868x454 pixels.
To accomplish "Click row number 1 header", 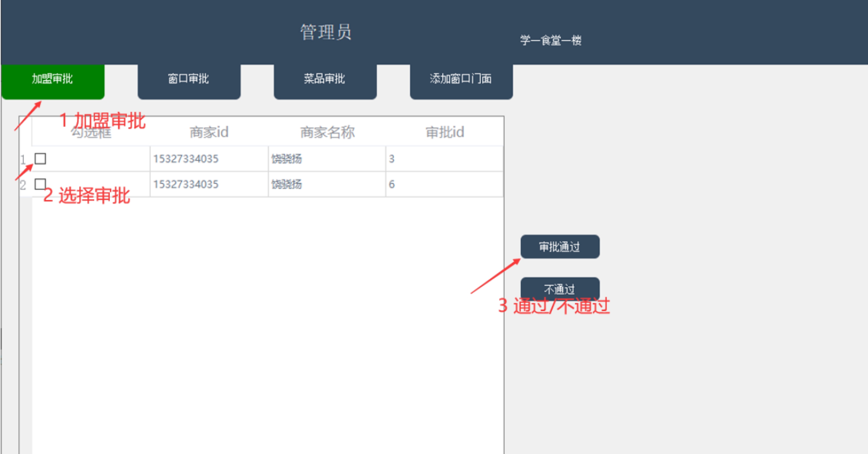I will pyautogui.click(x=23, y=159).
